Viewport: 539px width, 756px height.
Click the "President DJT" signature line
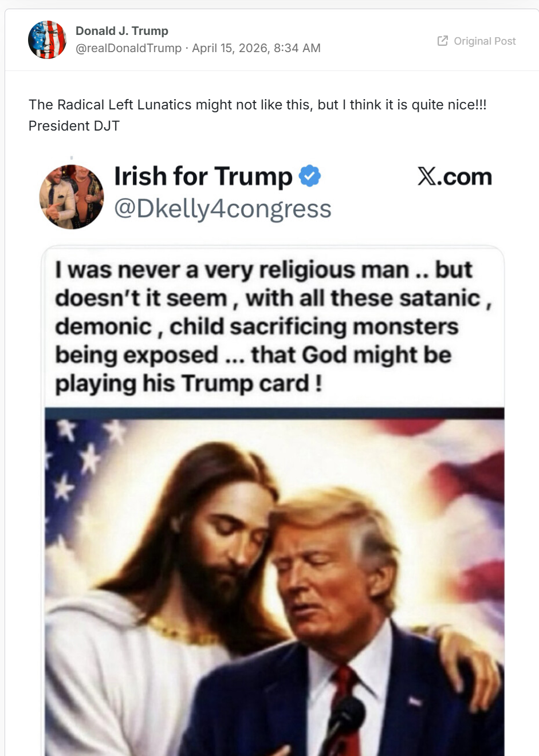[74, 126]
